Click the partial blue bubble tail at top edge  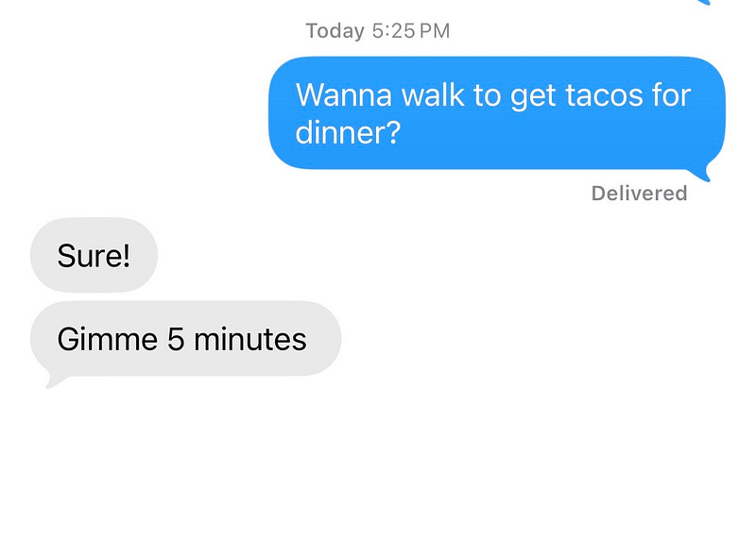click(704, 2)
